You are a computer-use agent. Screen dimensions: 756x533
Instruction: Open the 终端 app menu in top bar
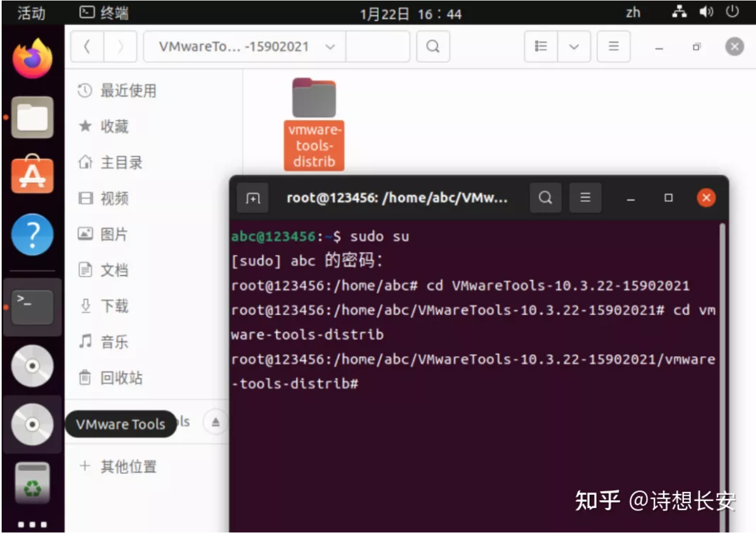104,13
